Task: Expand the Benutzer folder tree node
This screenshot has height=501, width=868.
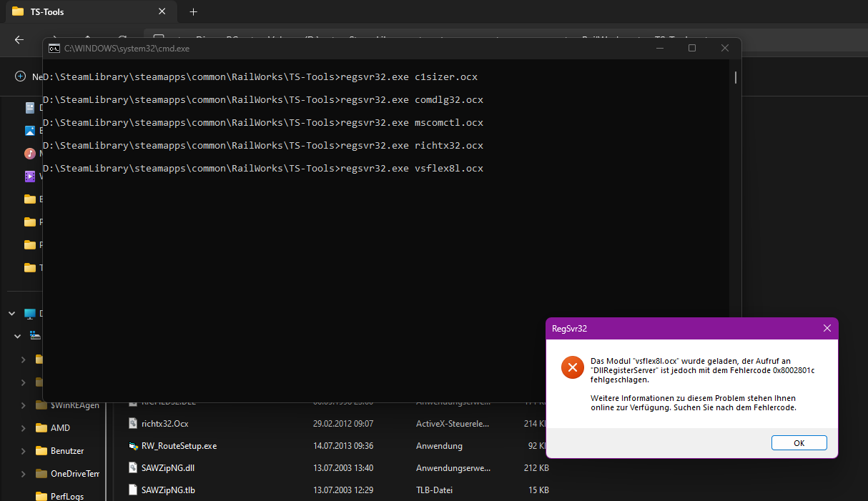Action: (x=23, y=451)
